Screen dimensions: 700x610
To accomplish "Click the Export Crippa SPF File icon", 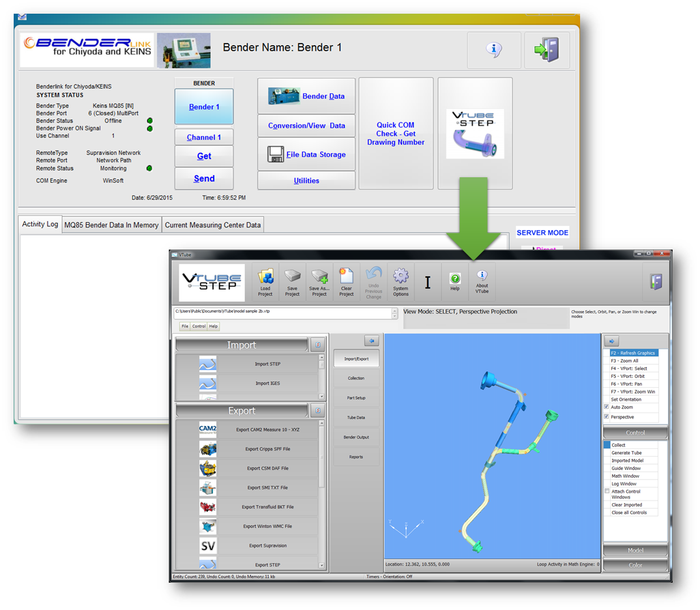I will [x=208, y=449].
